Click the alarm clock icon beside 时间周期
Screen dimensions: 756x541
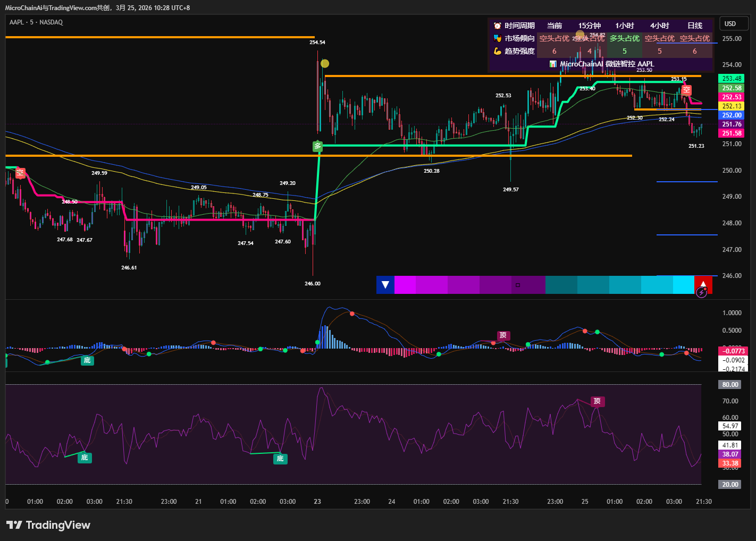click(498, 26)
